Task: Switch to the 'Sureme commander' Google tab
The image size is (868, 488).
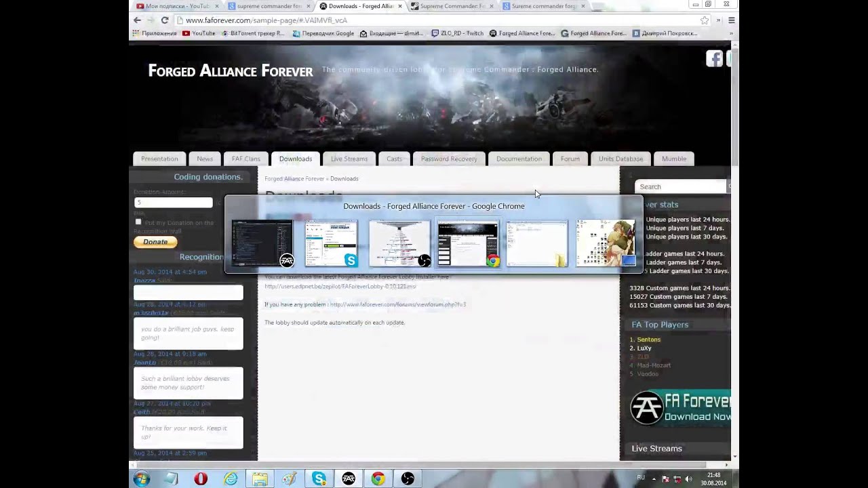Action: [542, 6]
